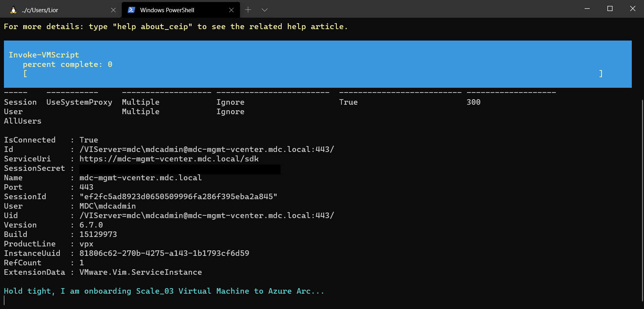Click the UseSystemProxy text
The width and height of the screenshot is (644, 309).
pos(79,102)
